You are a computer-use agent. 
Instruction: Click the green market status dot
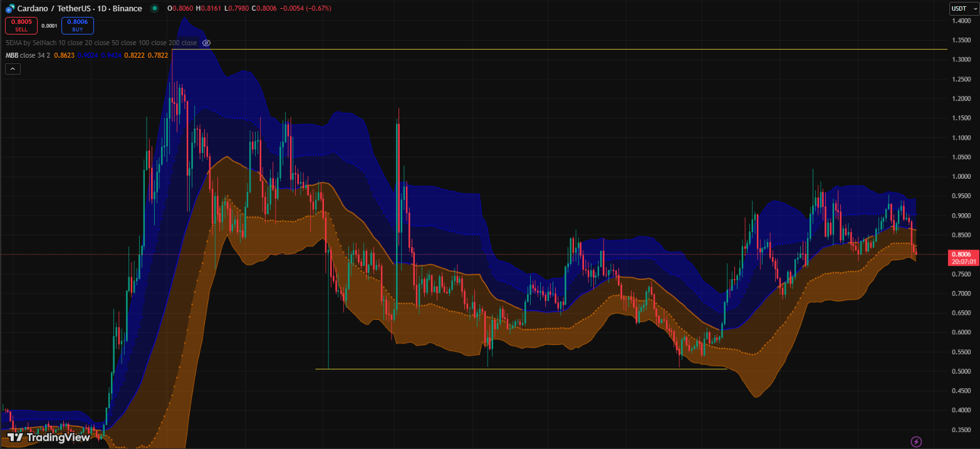coord(155,8)
